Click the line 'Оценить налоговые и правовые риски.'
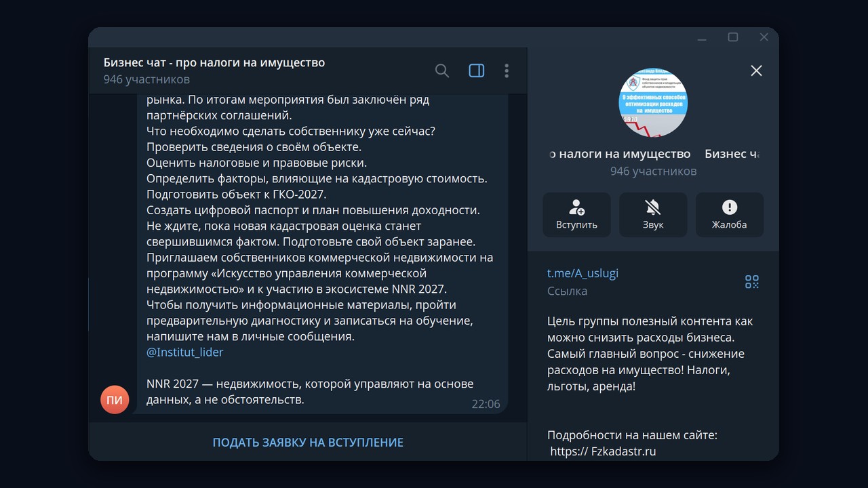This screenshot has height=488, width=868. [256, 163]
